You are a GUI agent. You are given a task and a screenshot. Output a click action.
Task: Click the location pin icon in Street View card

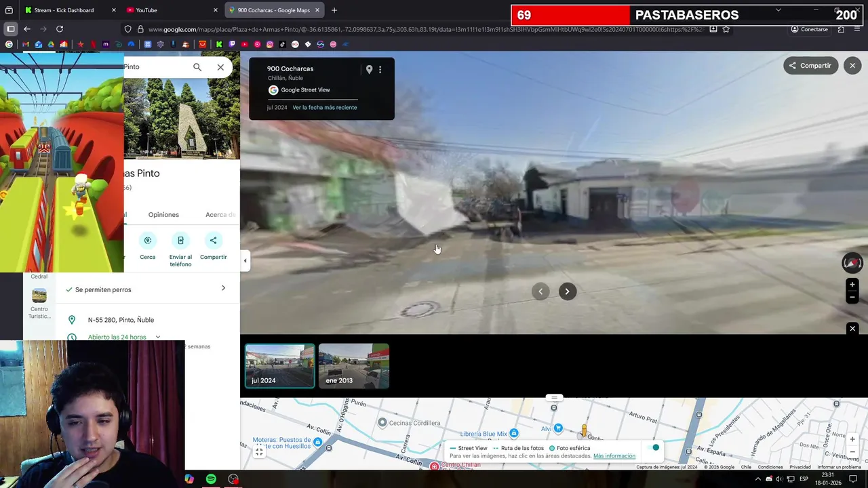[369, 70]
